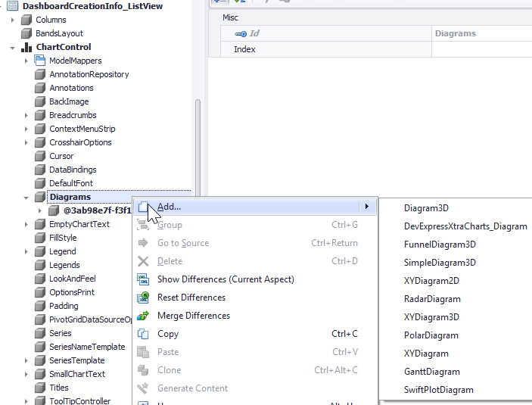This screenshot has width=532, height=405.
Task: Click the cube icon beside @3ab98e7f-f3f1
Action: tap(53, 210)
